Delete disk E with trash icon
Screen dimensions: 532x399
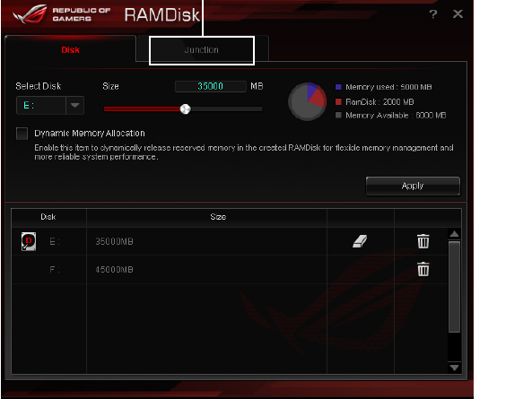pos(423,241)
